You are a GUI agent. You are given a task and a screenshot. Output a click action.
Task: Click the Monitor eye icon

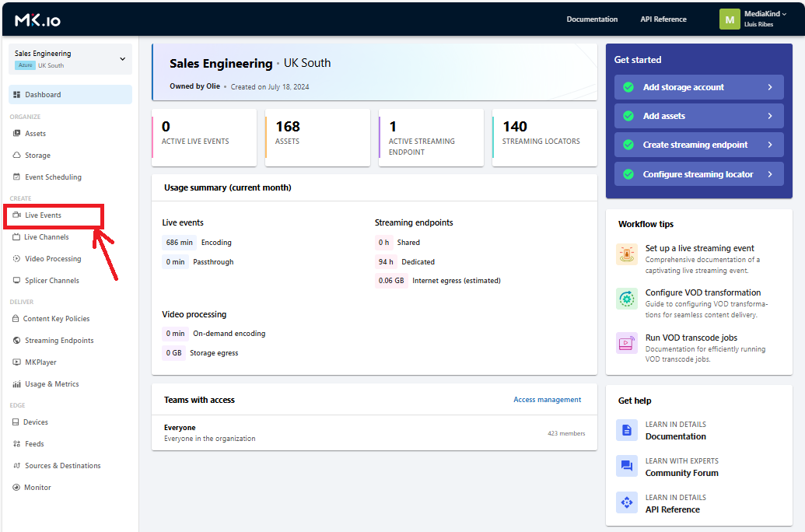[x=16, y=488]
